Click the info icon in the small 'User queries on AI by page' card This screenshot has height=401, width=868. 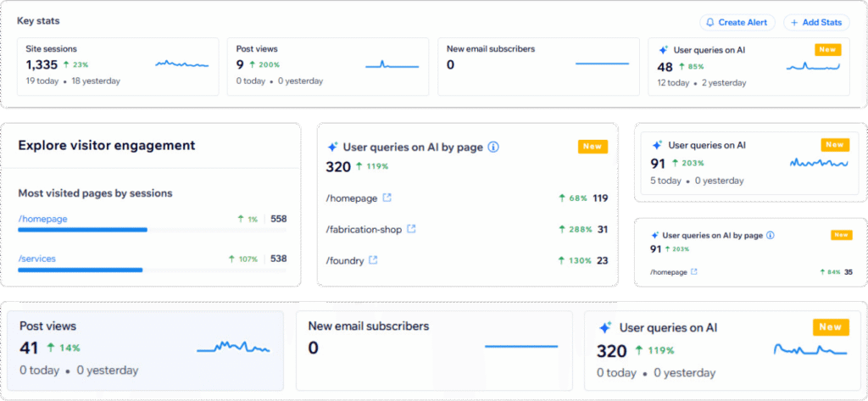[x=770, y=235]
